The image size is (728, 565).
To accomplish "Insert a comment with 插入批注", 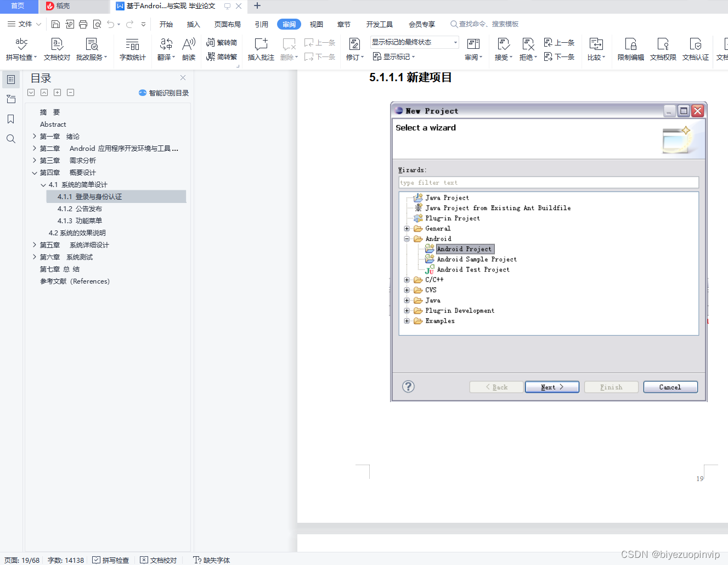I will click(x=261, y=49).
